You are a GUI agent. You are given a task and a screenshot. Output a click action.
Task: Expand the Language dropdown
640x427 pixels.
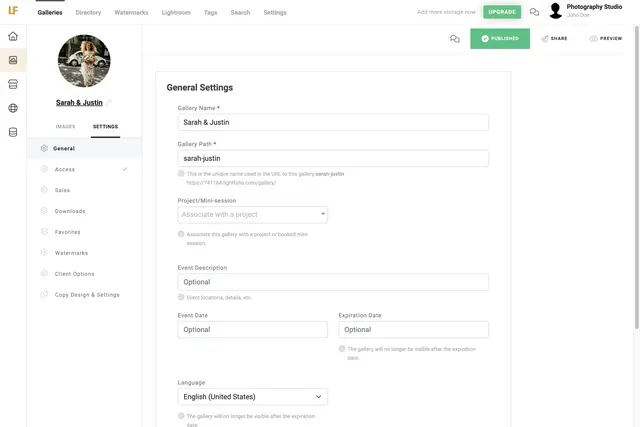coord(252,397)
